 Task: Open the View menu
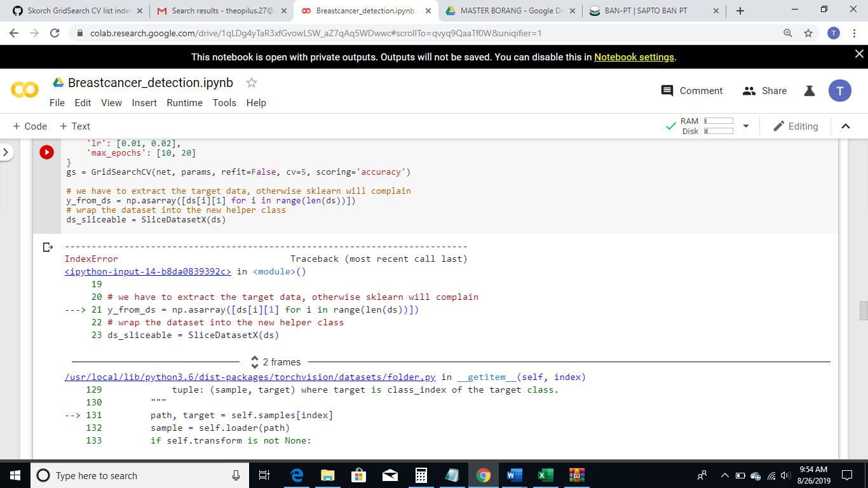pos(111,103)
